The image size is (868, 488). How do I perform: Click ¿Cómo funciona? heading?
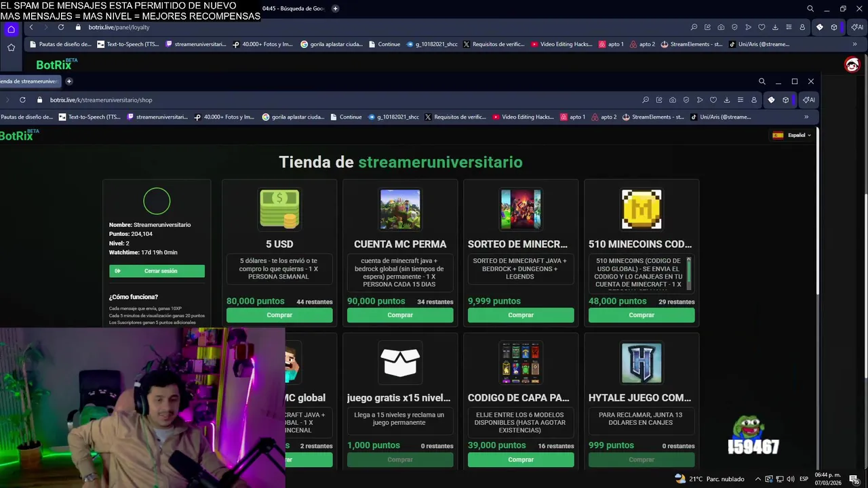pyautogui.click(x=134, y=297)
